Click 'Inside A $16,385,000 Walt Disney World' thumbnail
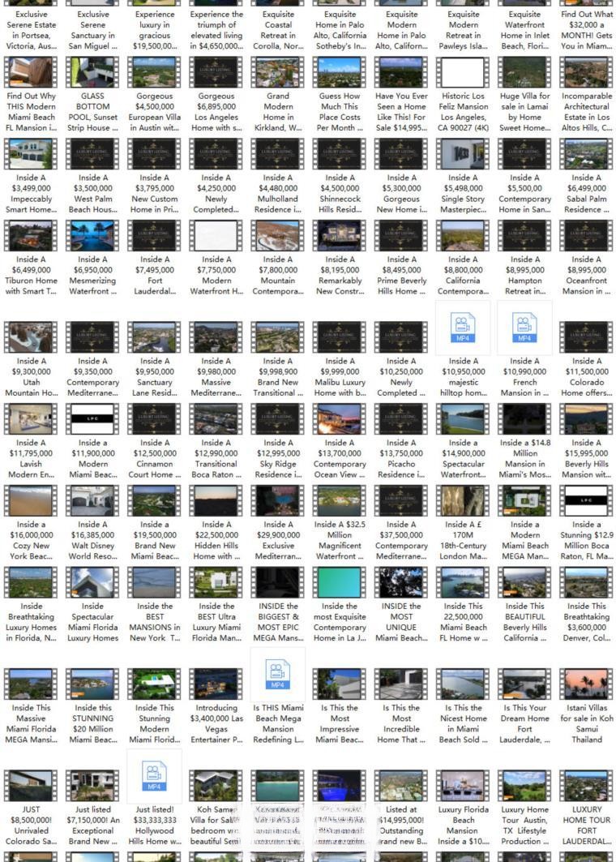 click(92, 501)
